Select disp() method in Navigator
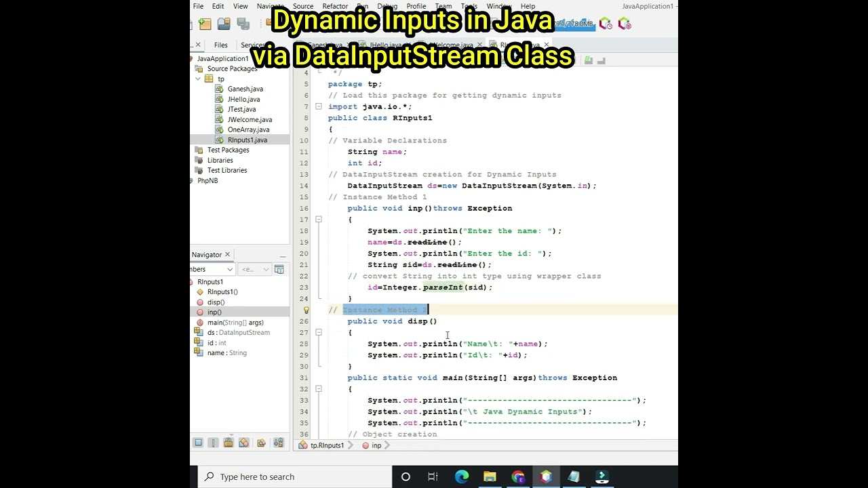The image size is (868, 488). (x=216, y=302)
